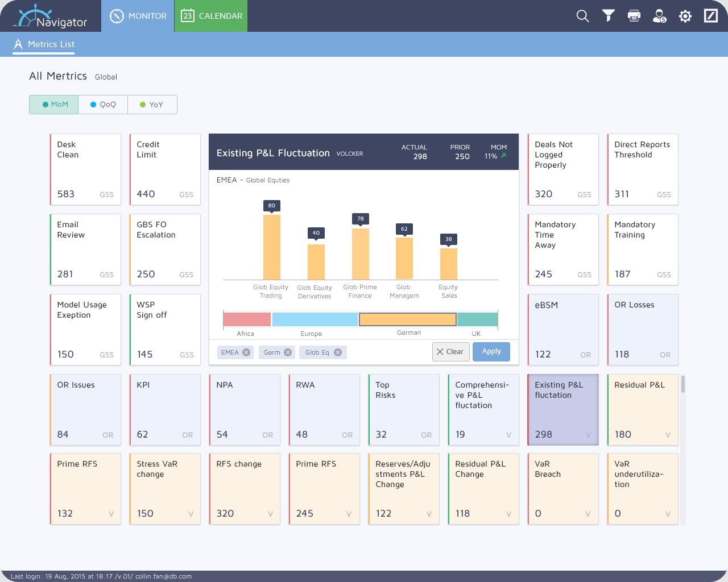Select the MoM period toggle

54,105
